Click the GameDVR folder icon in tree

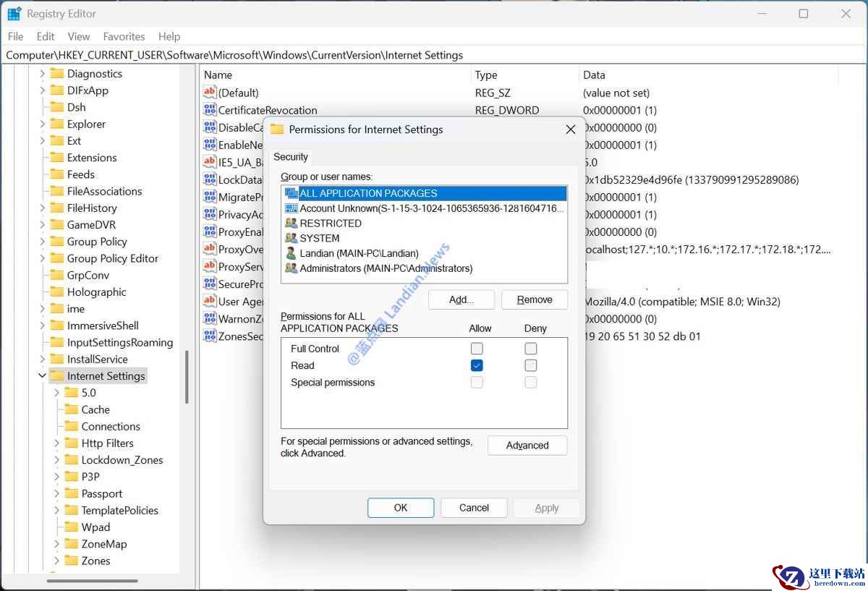(56, 224)
